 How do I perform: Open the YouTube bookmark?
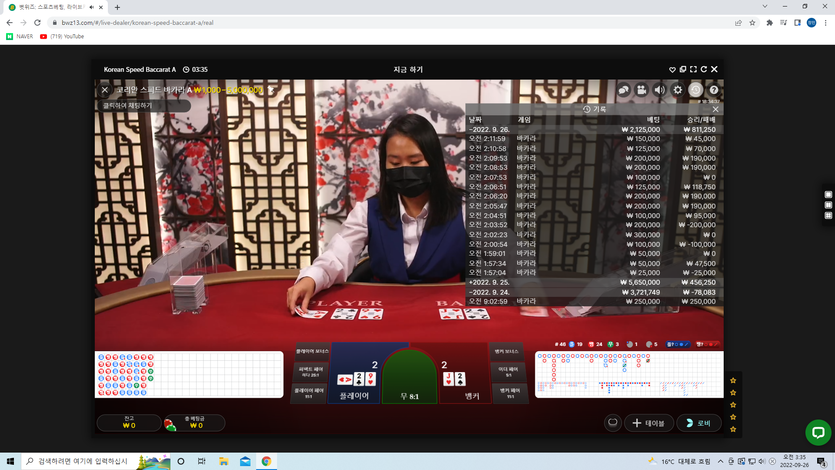[x=62, y=36]
